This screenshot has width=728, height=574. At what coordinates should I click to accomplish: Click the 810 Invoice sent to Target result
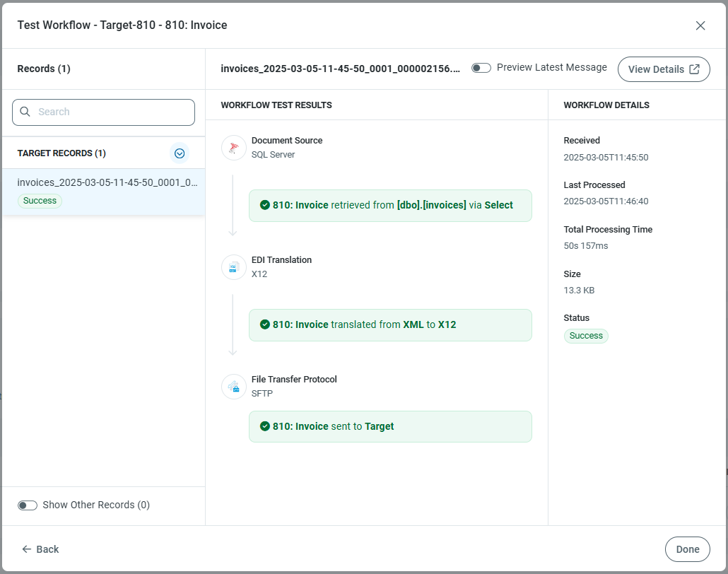tap(390, 427)
